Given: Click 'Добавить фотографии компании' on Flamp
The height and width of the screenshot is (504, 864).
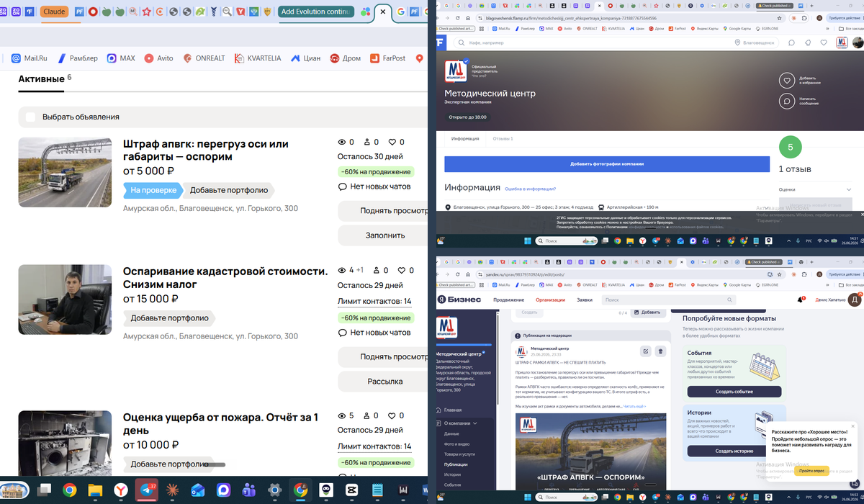Looking at the screenshot, I should click(607, 164).
